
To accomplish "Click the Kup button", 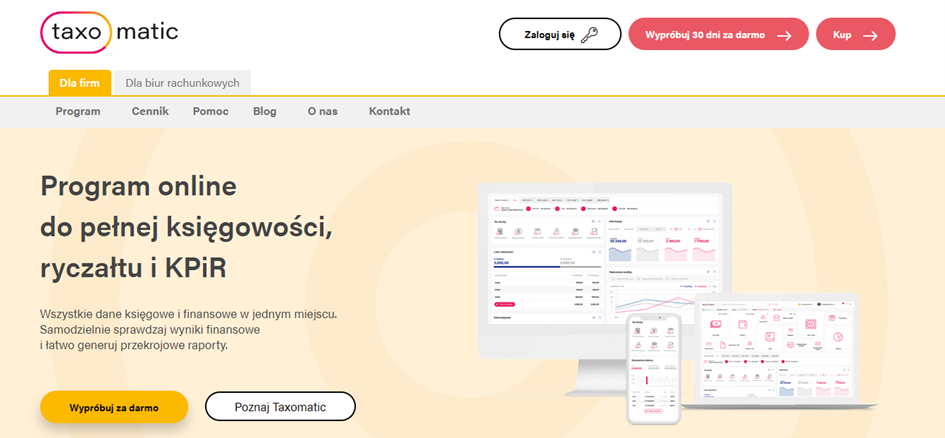I will (x=855, y=34).
